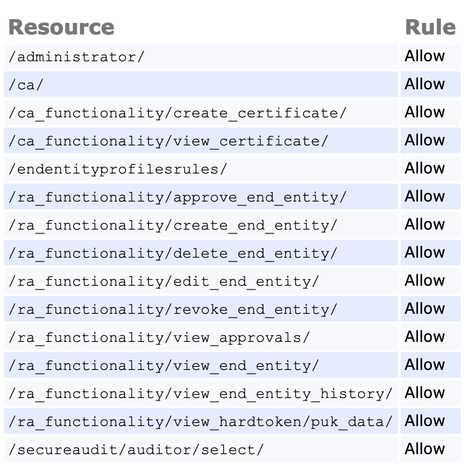Select the /administrator/ resource row
This screenshot has width=476, height=472.
[x=77, y=57]
